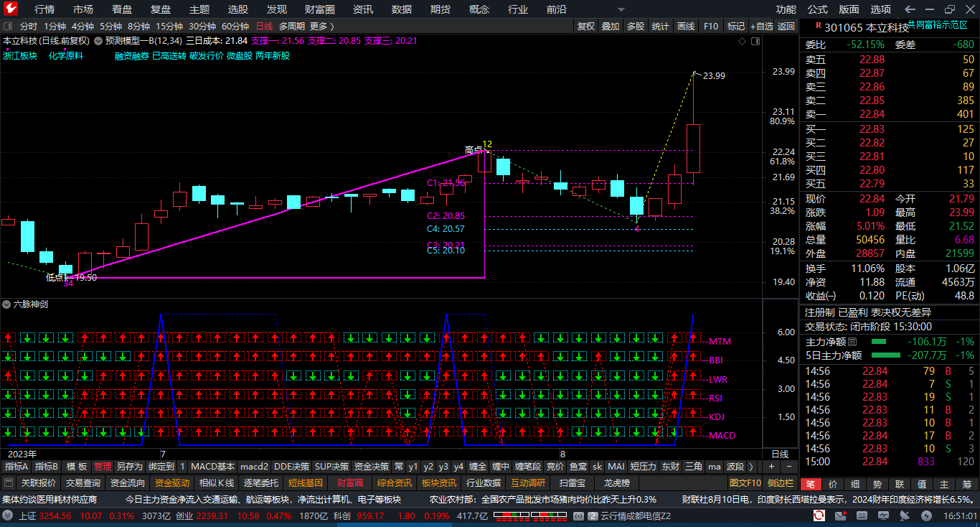Click the 管理 indicator button
Image resolution: width=980 pixels, height=527 pixels.
pos(103,466)
